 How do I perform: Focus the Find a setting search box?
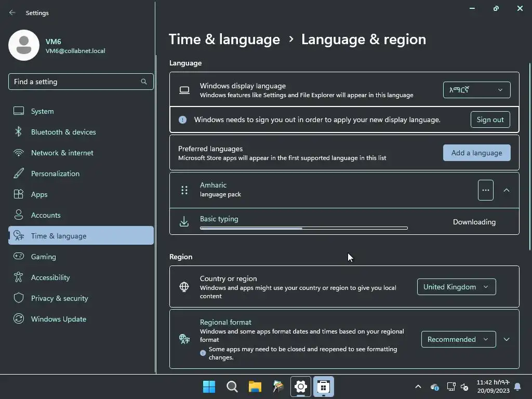(x=81, y=82)
